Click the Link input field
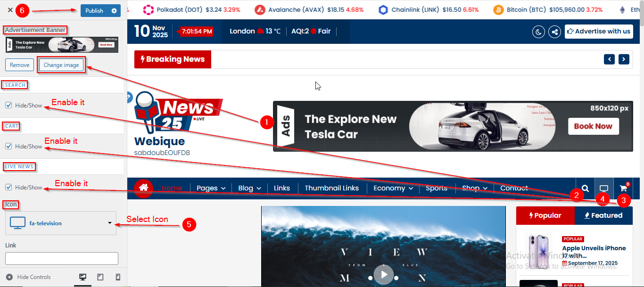The height and width of the screenshot is (287, 644). [61, 258]
